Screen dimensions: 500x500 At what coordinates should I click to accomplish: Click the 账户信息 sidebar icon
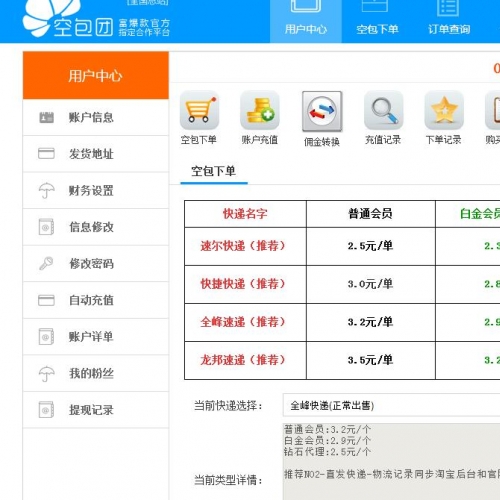[46, 117]
